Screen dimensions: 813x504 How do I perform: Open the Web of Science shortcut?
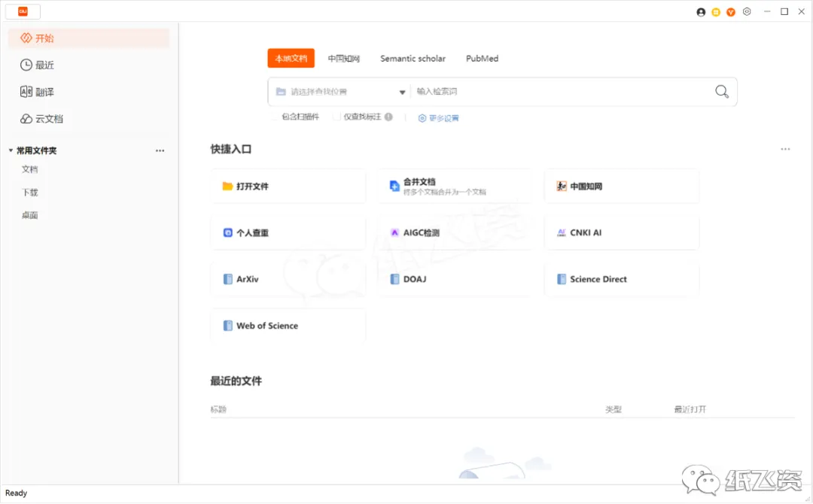288,326
